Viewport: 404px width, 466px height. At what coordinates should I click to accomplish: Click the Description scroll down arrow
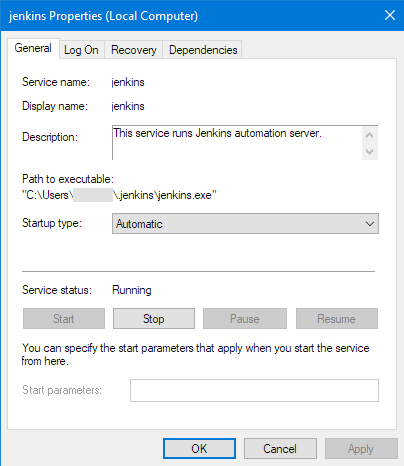pos(369,152)
